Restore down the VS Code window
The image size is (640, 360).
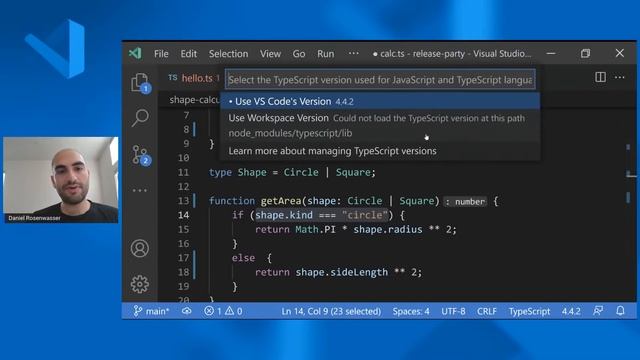[x=585, y=53]
